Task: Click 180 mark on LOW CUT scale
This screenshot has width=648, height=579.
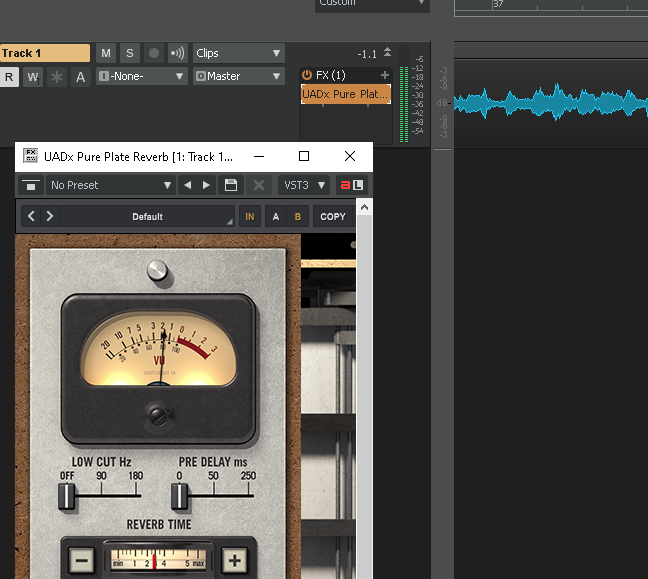Action: [136, 476]
